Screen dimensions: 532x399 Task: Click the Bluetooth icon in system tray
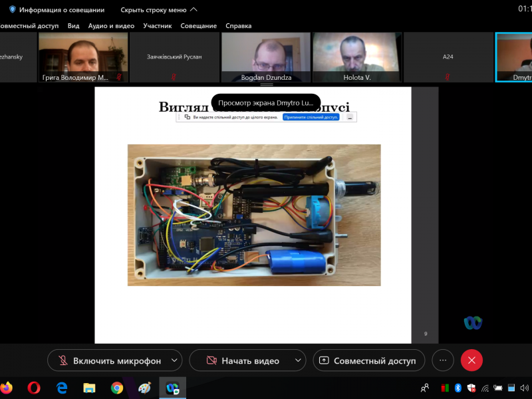click(458, 388)
